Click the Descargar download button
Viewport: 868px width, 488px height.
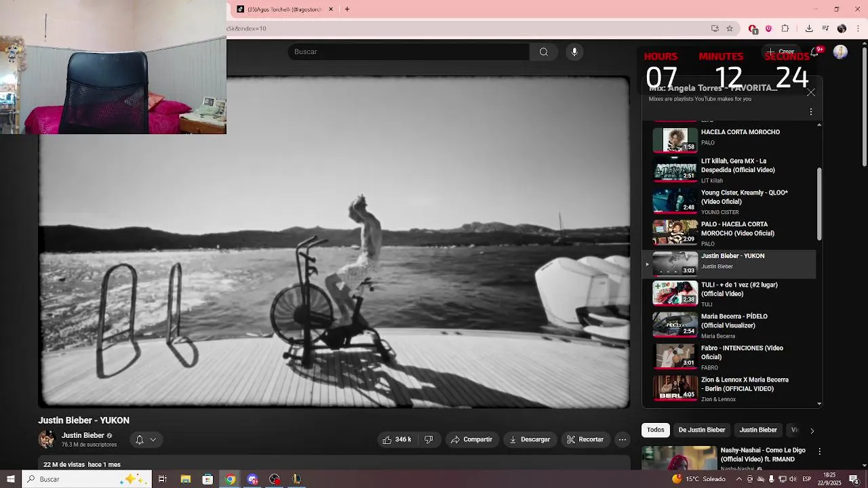click(x=530, y=439)
